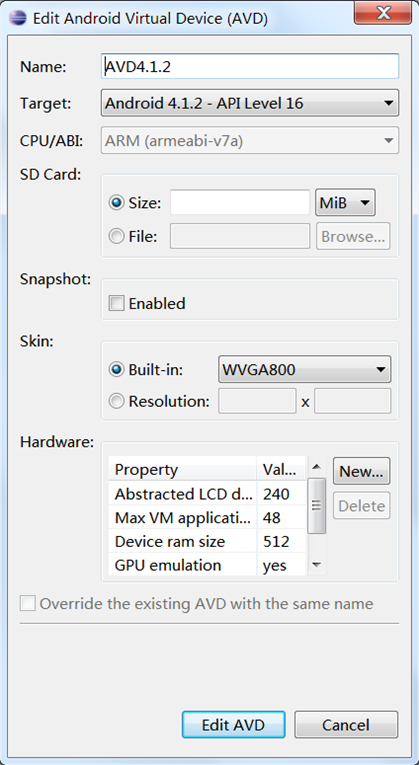This screenshot has width=419, height=765.
Task: Click the Cancel button
Action: pyautogui.click(x=346, y=725)
